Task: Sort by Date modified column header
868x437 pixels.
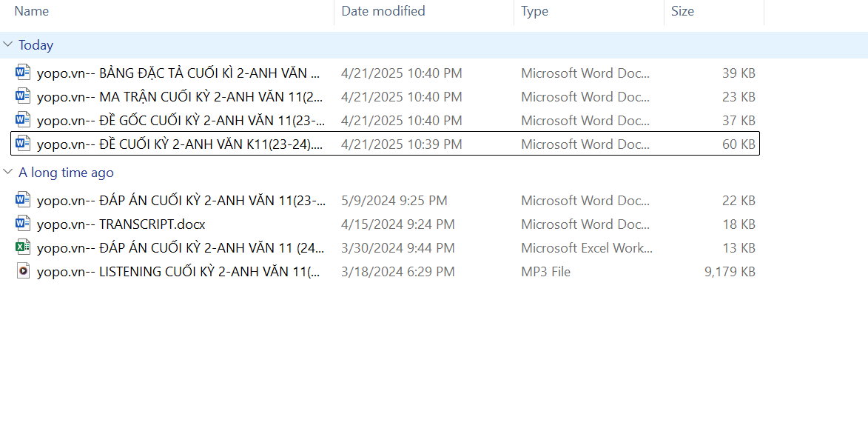Action: point(383,11)
